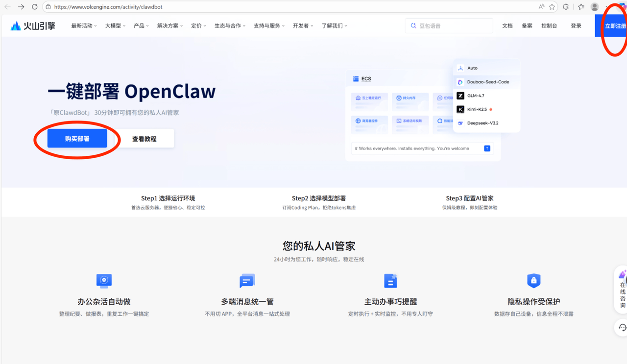Click the 办公杂活自动做 title text
This screenshot has height=364, width=627.
(104, 302)
